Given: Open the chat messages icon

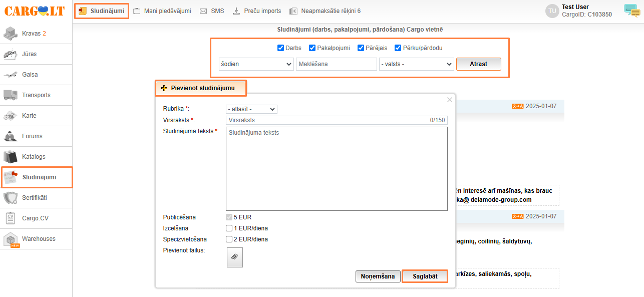Looking at the screenshot, I should click(631, 10).
